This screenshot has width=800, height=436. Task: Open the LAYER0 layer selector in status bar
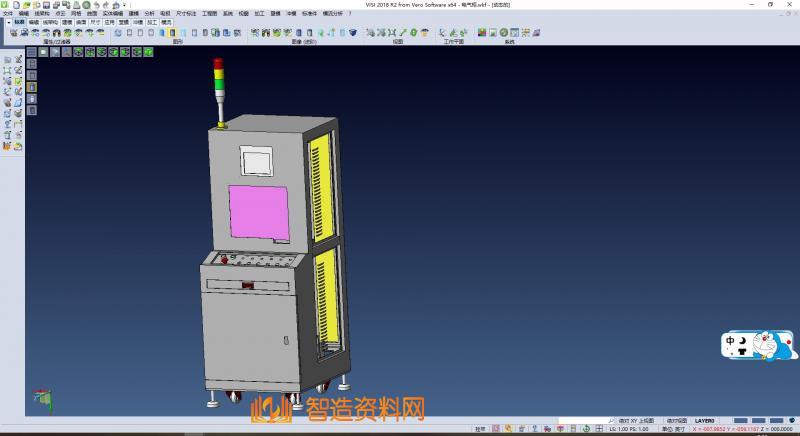tap(705, 421)
